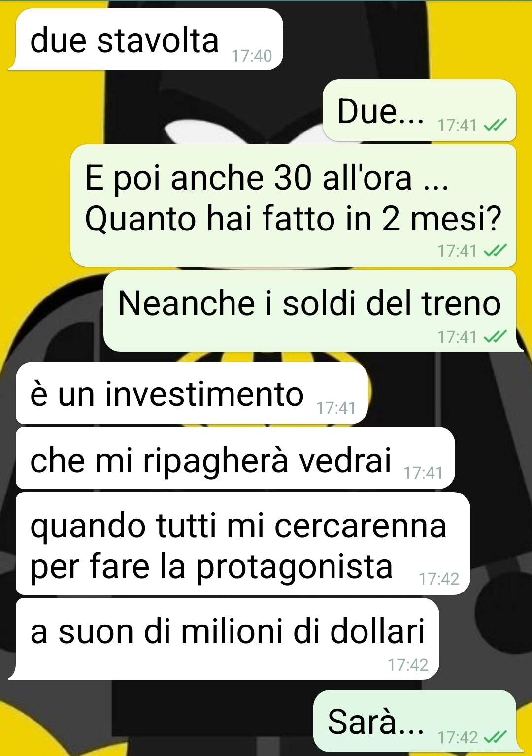Tap read receipt ticks on 'Sarà...' message
The height and width of the screenshot is (756, 532).
tap(495, 738)
